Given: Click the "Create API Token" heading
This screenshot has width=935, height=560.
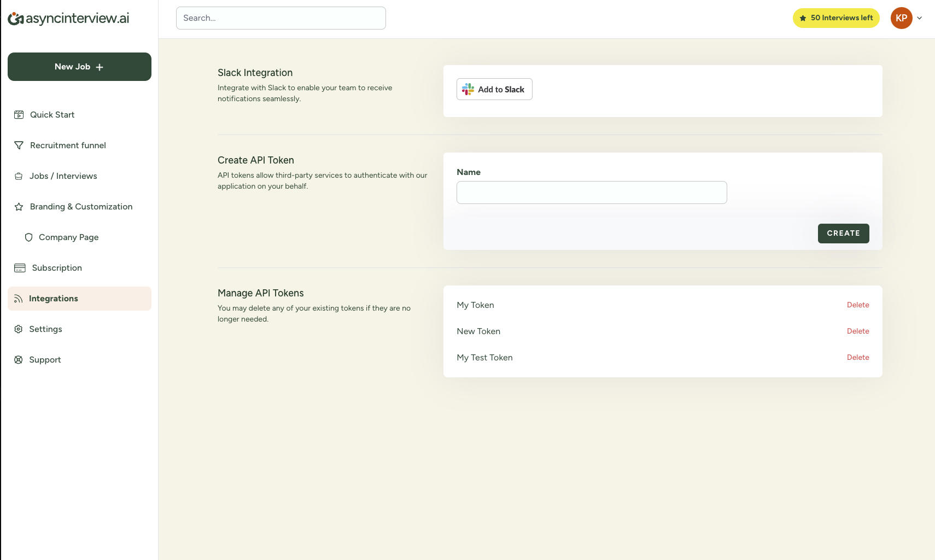Looking at the screenshot, I should tap(256, 160).
